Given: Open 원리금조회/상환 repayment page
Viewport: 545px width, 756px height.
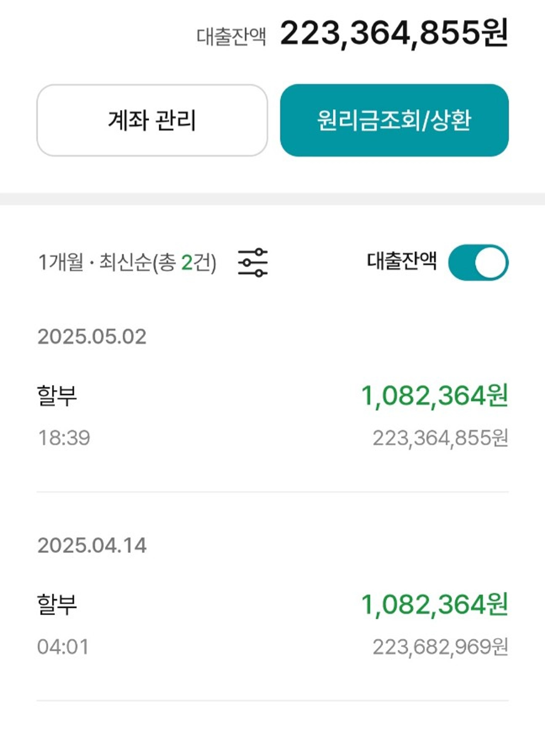Looking at the screenshot, I should 394,120.
